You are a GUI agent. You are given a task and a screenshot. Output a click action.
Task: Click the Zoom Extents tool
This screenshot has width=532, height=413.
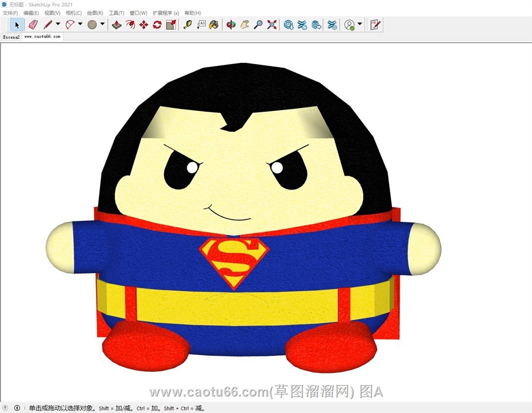point(272,25)
